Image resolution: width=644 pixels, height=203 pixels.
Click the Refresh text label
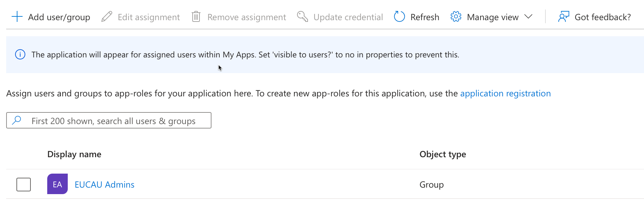point(425,17)
